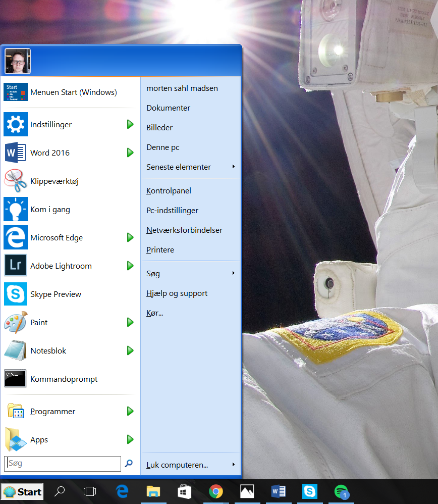Open the Kommandoprompt icon
This screenshot has height=504, width=438.
click(15, 379)
